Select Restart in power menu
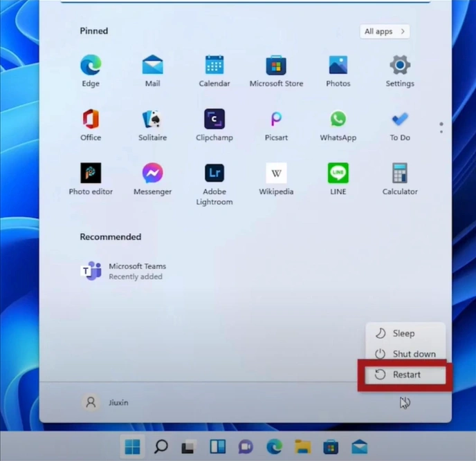Image resolution: width=476 pixels, height=461 pixels. pos(405,375)
